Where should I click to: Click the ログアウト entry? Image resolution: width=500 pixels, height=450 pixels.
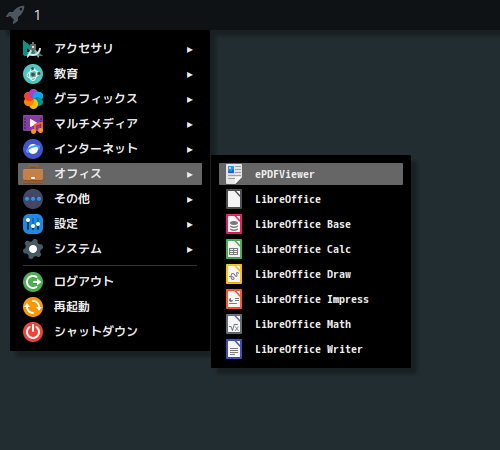pyautogui.click(x=110, y=282)
